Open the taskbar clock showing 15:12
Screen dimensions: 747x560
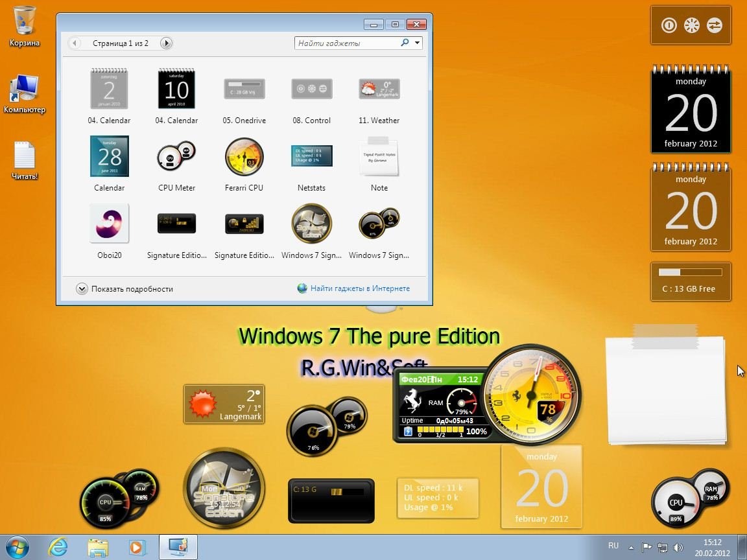click(713, 547)
